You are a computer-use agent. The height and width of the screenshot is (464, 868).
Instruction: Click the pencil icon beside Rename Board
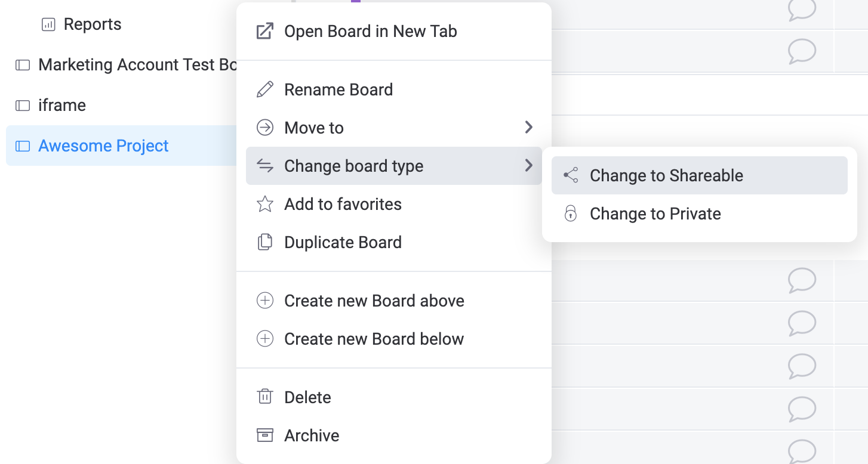tap(264, 89)
